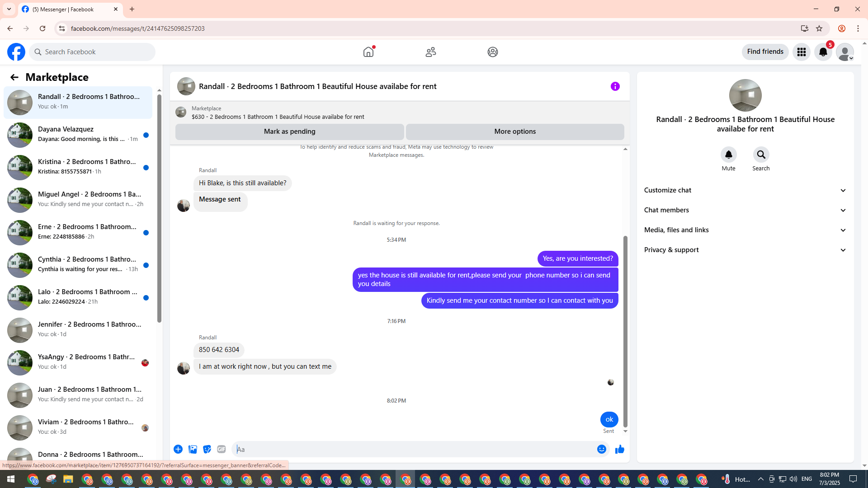Click the More options button

514,131
